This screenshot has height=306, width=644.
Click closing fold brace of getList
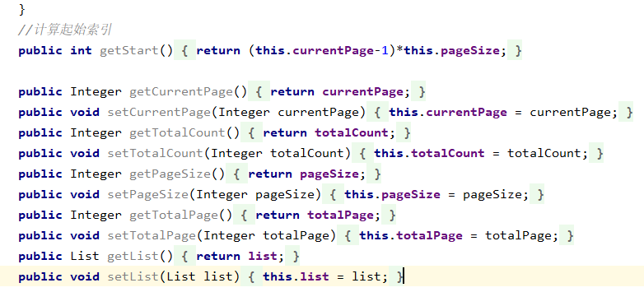click(292, 256)
